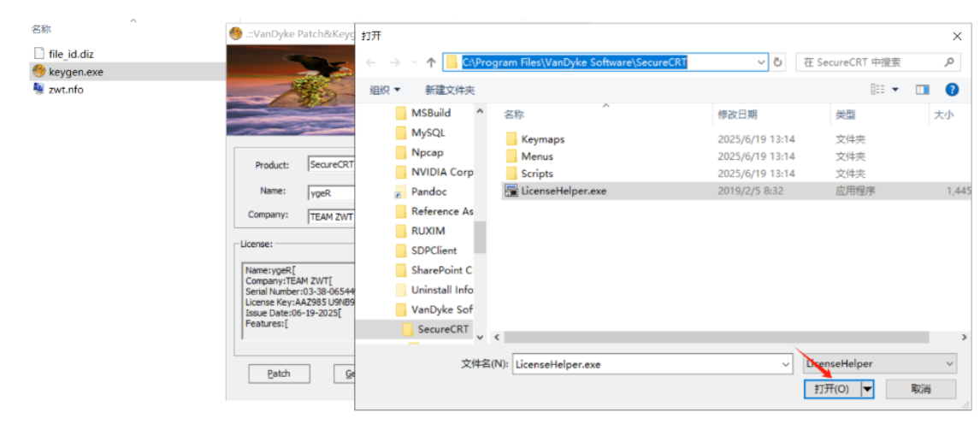Image resolution: width=980 pixels, height=430 pixels.
Task: Expand the split arrow beside 打开(O) button
Action: pyautogui.click(x=868, y=389)
